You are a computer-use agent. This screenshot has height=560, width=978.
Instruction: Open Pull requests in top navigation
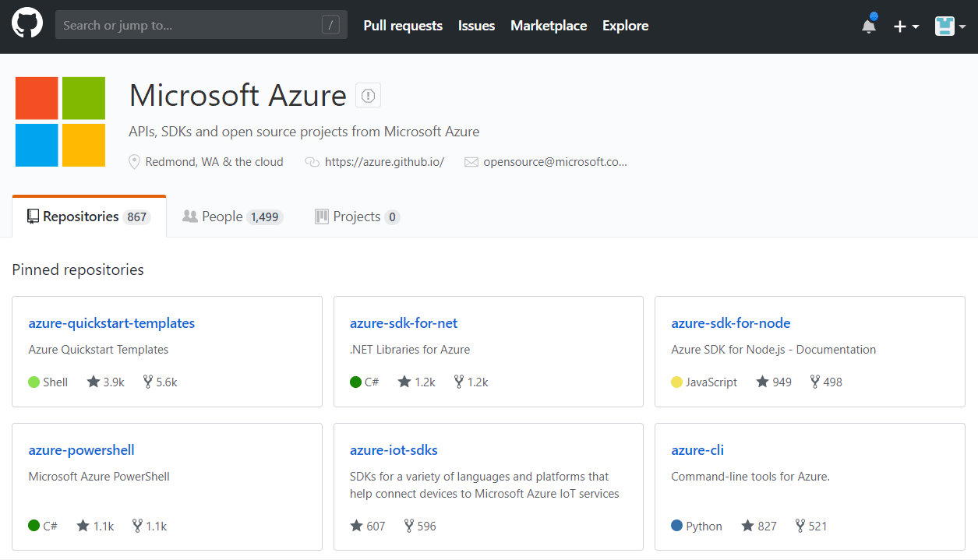(x=403, y=26)
